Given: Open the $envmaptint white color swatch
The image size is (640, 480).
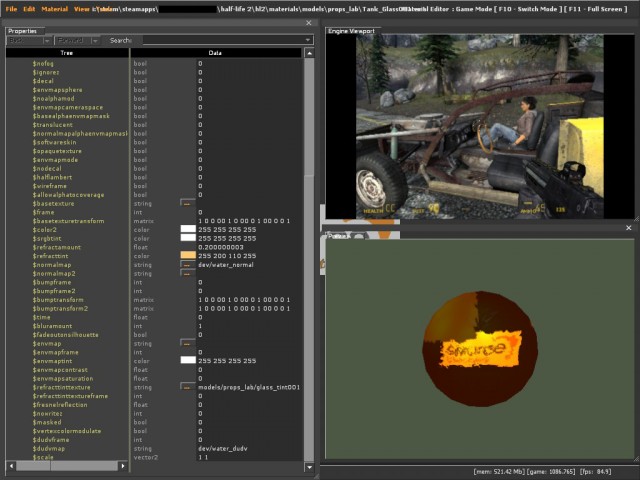Looking at the screenshot, I should [x=188, y=360].
